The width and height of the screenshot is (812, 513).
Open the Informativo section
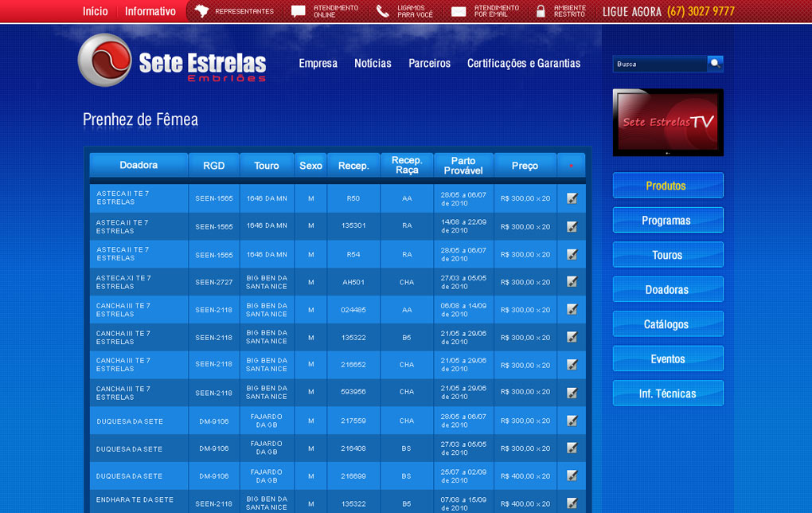click(x=150, y=11)
